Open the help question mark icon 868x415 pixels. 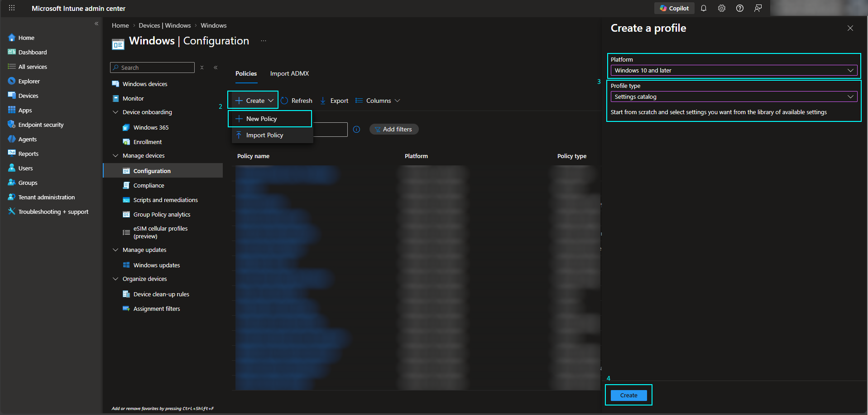pyautogui.click(x=740, y=8)
